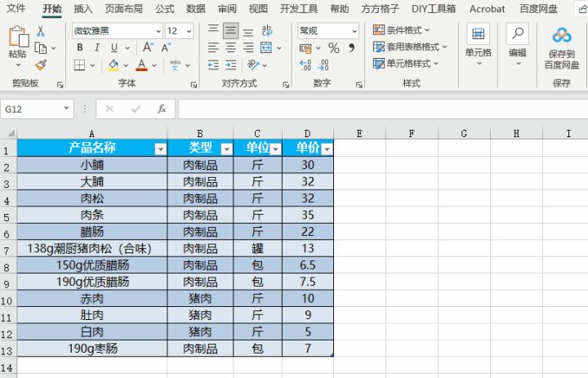
Task: Open the 数据 ribbon tab
Action: pos(195,9)
